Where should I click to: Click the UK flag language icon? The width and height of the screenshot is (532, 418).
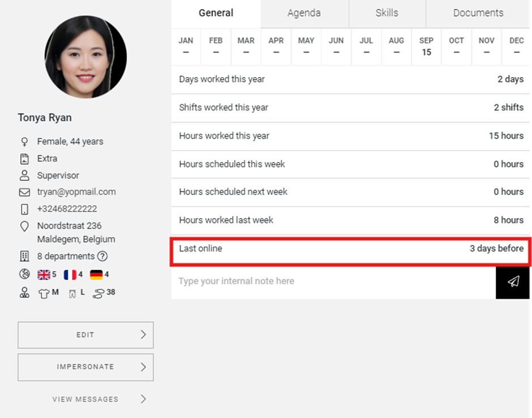(x=44, y=275)
